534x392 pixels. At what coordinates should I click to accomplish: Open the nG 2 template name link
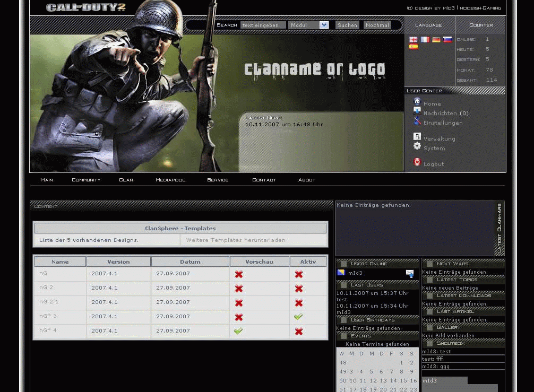point(46,287)
